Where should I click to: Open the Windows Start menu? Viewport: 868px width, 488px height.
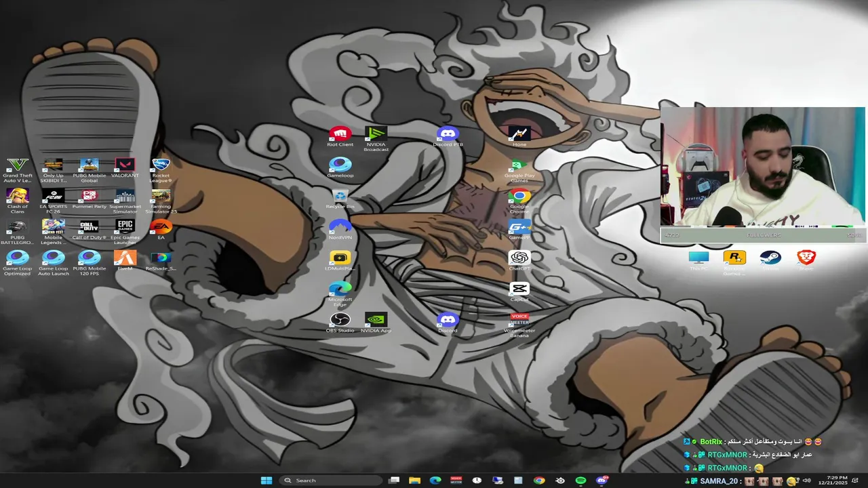click(267, 481)
